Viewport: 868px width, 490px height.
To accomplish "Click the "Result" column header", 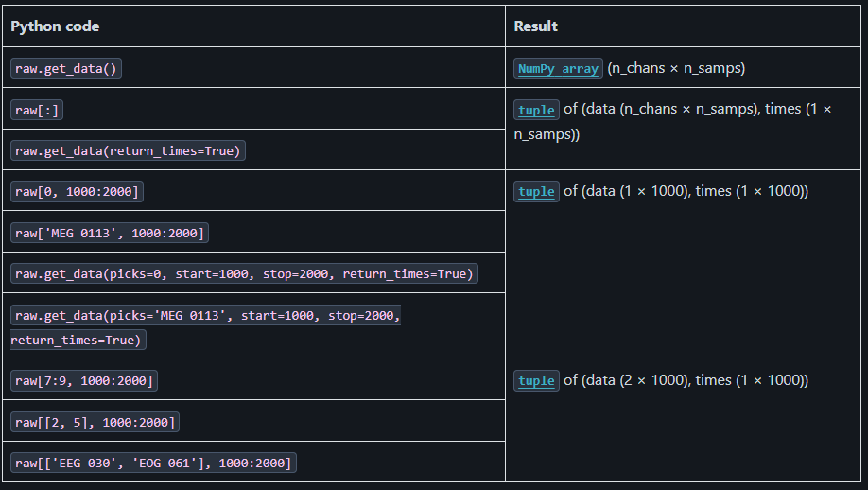I will click(x=535, y=26).
